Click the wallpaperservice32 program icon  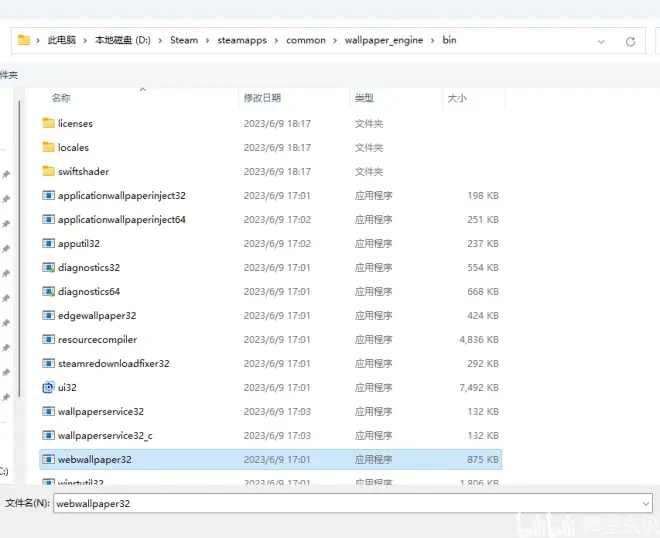48,411
